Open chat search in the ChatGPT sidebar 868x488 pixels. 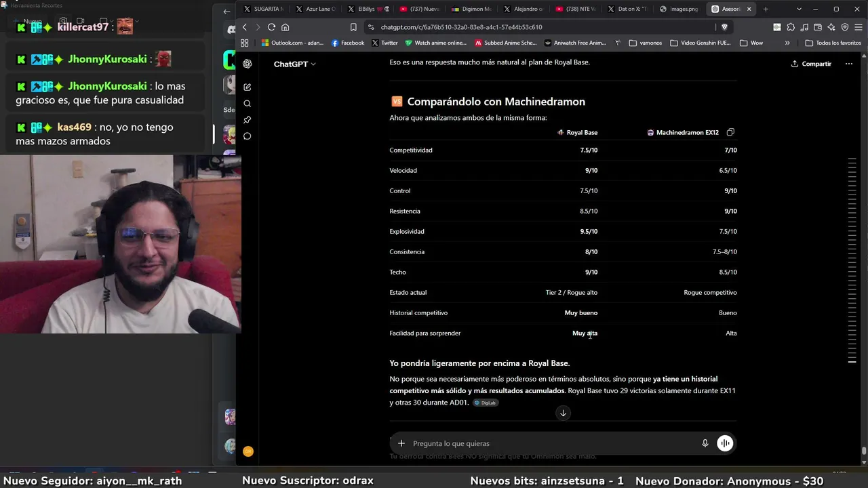pos(248,104)
